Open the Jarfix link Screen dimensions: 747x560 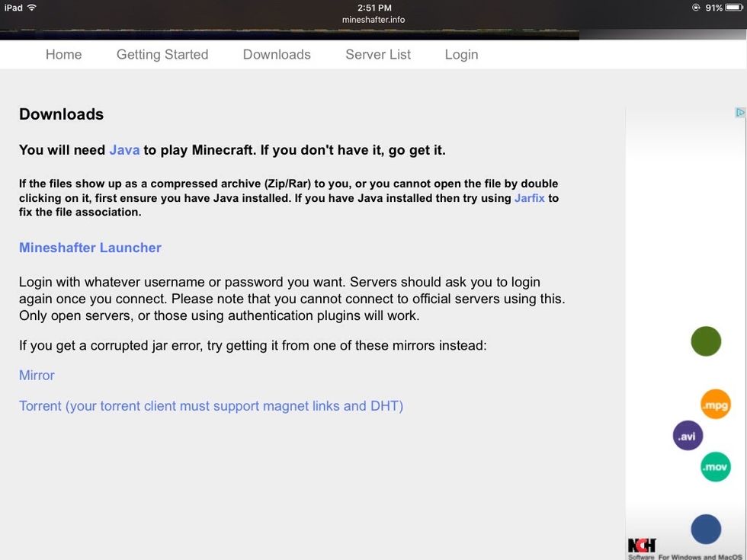529,198
